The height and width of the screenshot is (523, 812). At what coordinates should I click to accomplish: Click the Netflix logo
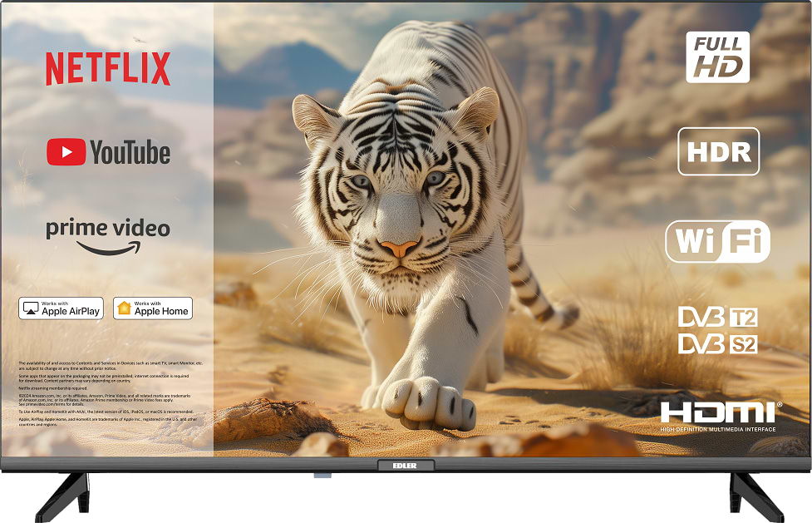pyautogui.click(x=107, y=69)
